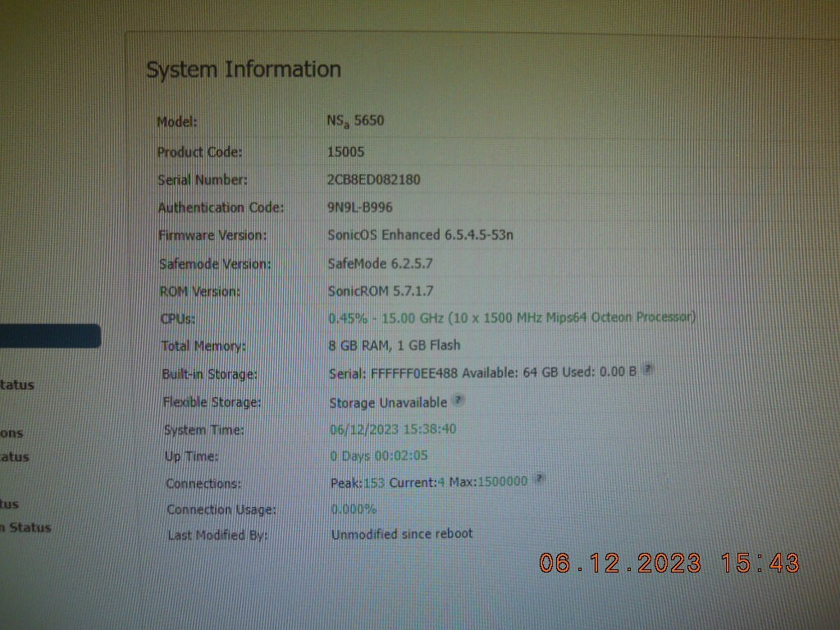This screenshot has height=630, width=840.
Task: Click help icon next to Built-in Storage
Action: (x=648, y=369)
